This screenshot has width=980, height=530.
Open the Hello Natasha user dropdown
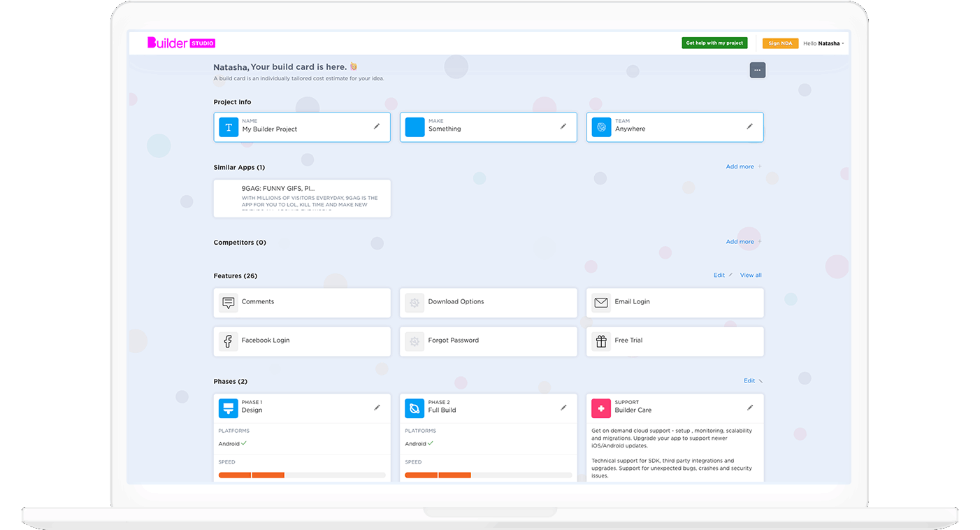(823, 43)
